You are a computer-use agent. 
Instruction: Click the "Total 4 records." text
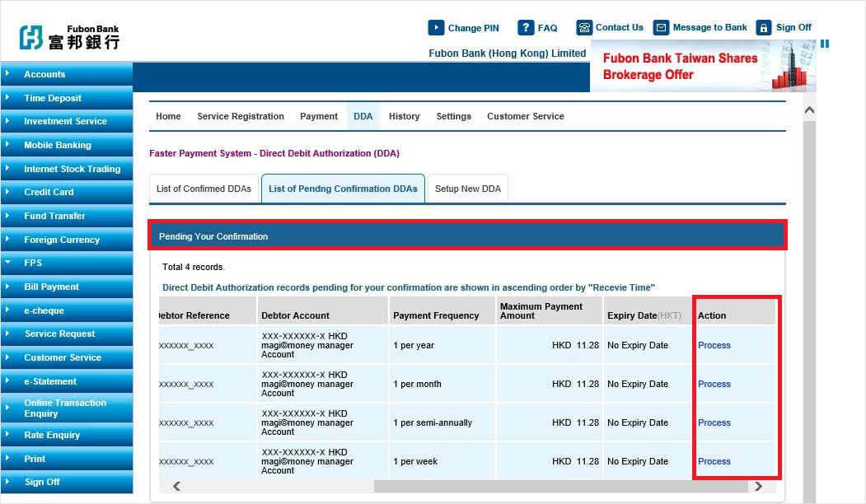(x=194, y=267)
